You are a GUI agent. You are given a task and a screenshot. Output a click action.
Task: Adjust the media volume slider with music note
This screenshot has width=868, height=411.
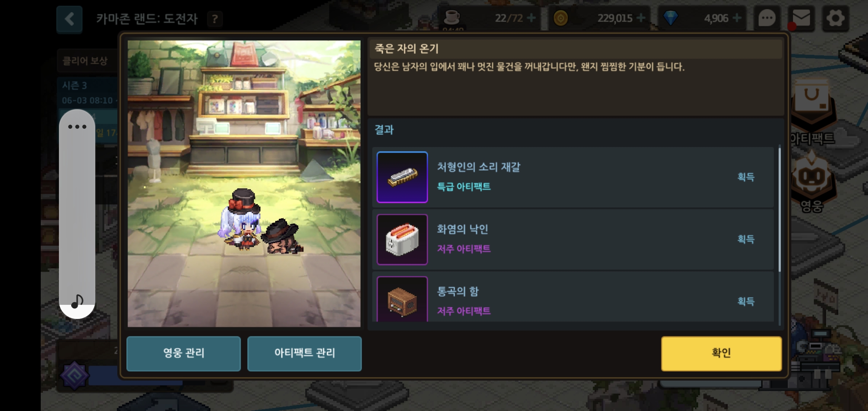click(x=77, y=214)
